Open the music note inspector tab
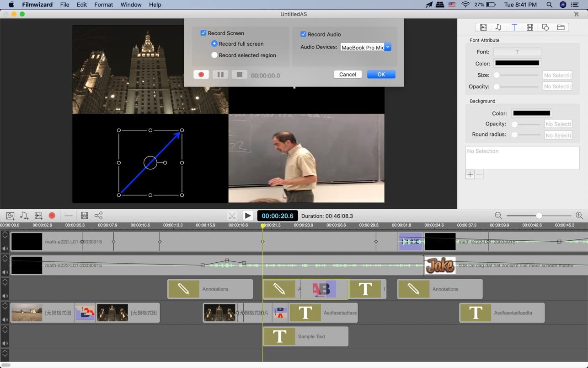The image size is (588, 368). [x=498, y=27]
